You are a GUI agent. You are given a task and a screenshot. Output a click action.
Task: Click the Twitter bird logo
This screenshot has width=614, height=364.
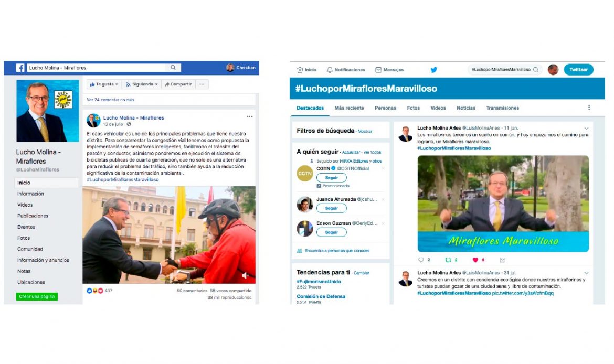click(x=433, y=70)
